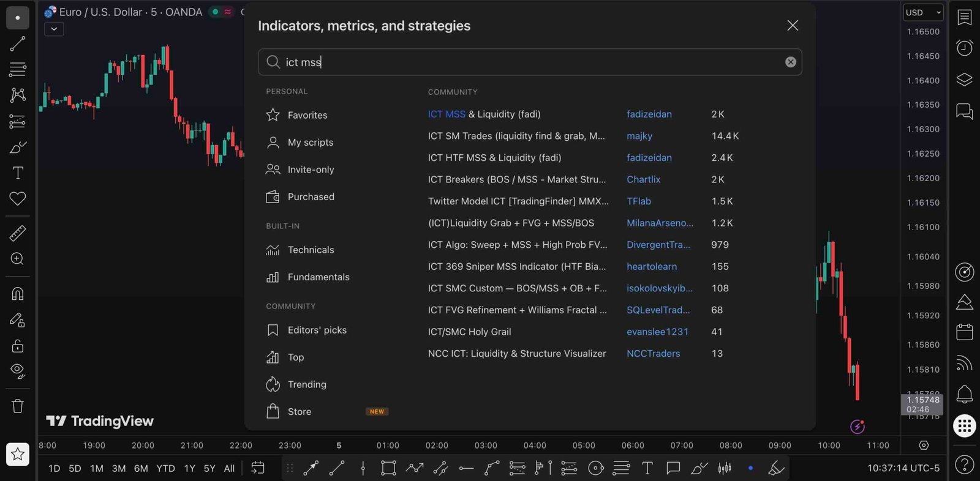Select the eraser tool in bottom bar
The width and height of the screenshot is (980, 481).
776,468
